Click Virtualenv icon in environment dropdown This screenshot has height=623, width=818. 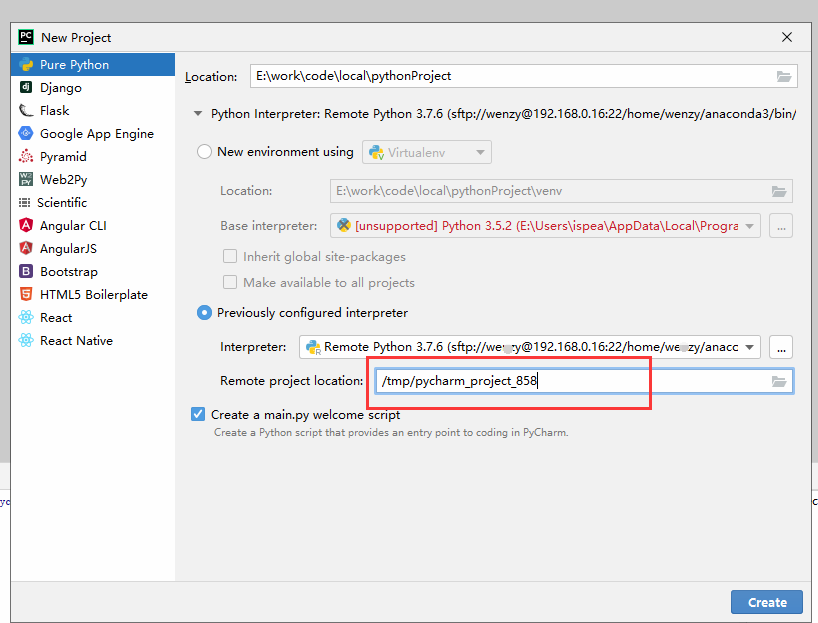(377, 152)
